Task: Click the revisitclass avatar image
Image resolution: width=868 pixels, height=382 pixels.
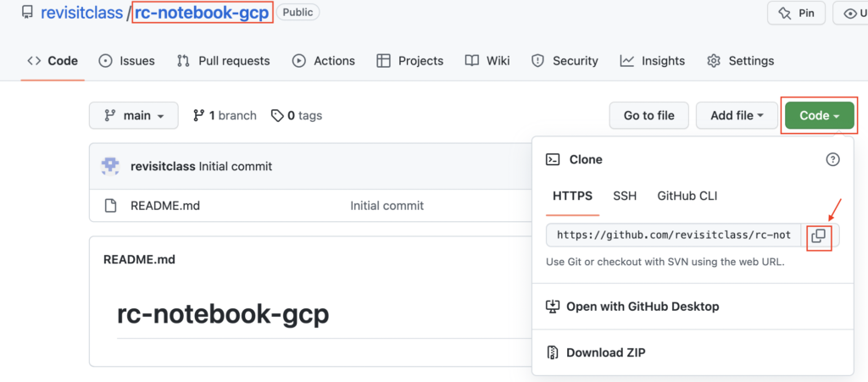Action: (x=110, y=166)
